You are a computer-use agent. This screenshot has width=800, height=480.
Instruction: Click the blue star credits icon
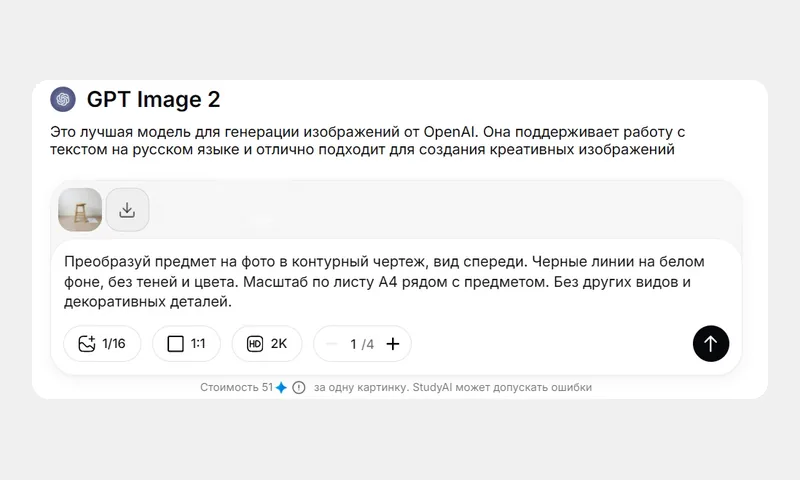coord(281,388)
